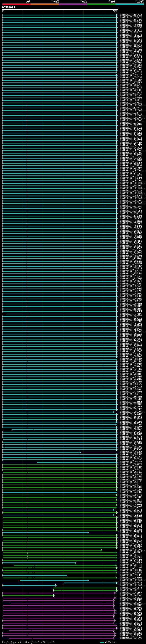The height and width of the screenshot is (644, 146).
Task: Select the UniRef100_B9FY61 label
Action: (131, 65)
